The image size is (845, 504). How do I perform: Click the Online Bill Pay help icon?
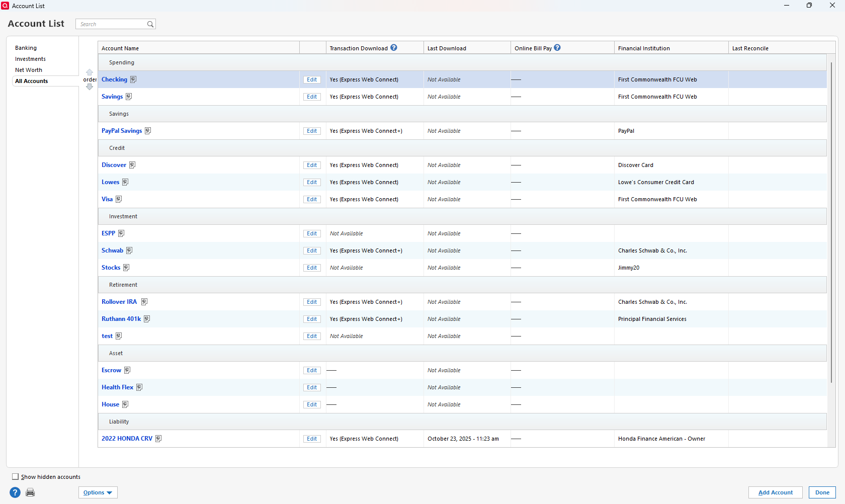pyautogui.click(x=557, y=48)
